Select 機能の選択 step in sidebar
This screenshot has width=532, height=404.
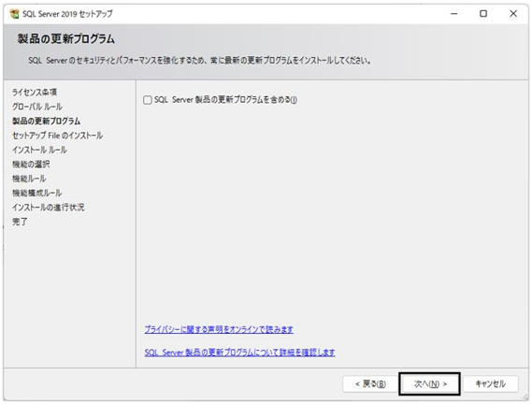[31, 165]
